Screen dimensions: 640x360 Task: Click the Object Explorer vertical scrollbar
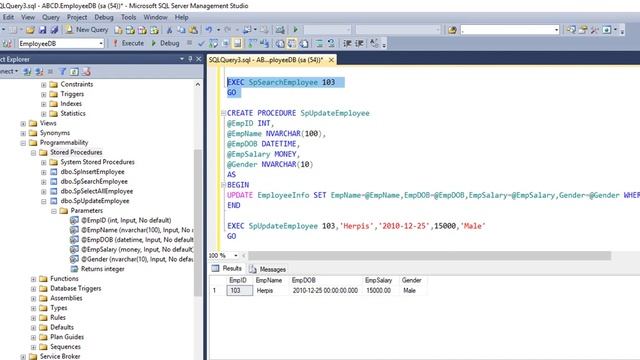198,222
